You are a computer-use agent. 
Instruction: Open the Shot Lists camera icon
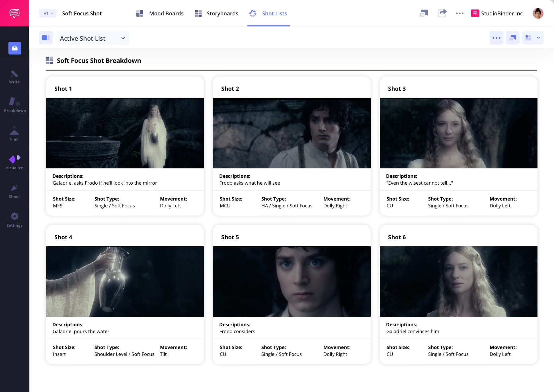coord(253,13)
